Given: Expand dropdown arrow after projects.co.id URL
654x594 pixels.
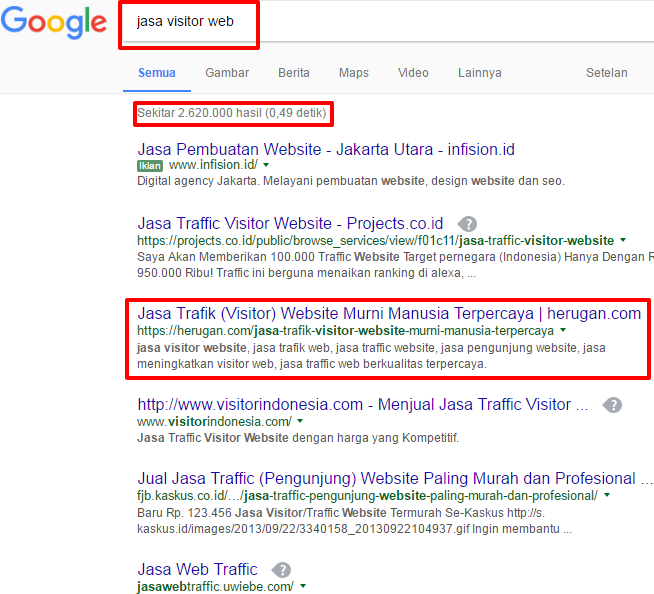Looking at the screenshot, I should coord(623,240).
